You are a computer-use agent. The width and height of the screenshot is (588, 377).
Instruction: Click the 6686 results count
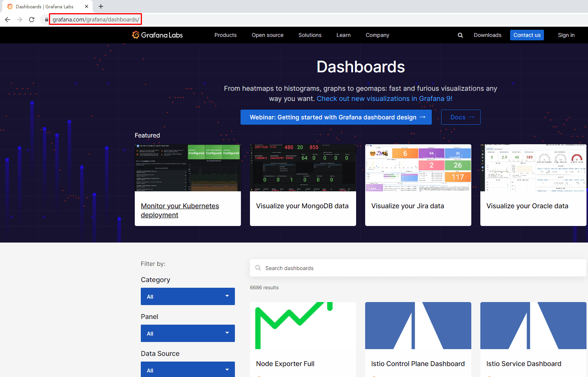tap(264, 287)
